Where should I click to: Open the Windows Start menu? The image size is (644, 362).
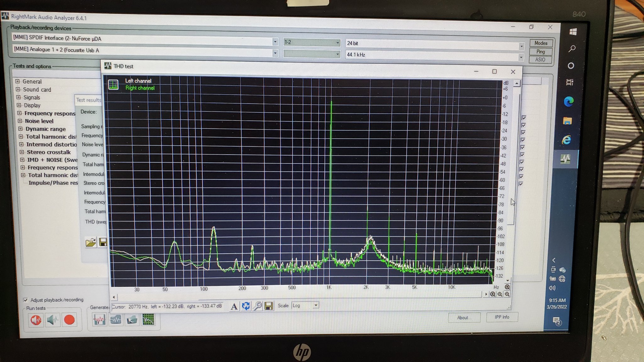tap(573, 32)
